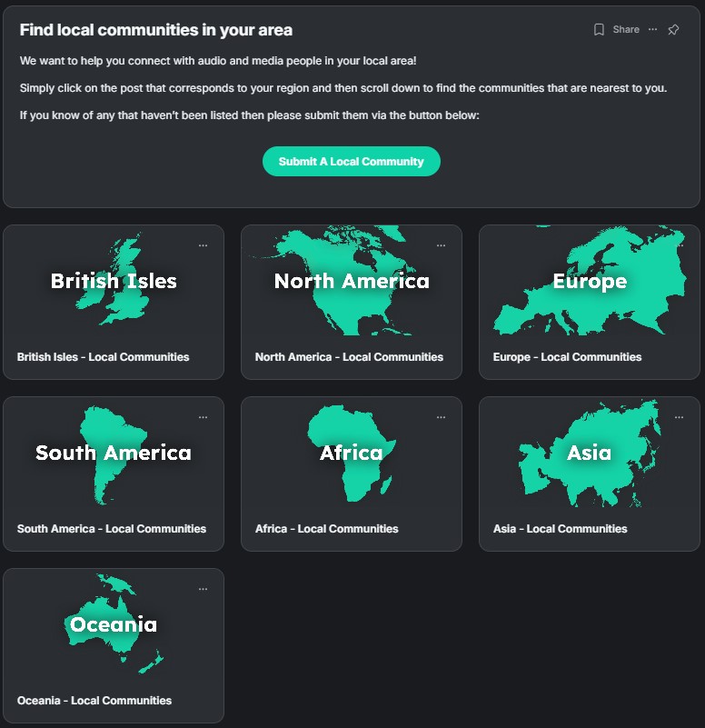Click the pin icon in post header
The height and width of the screenshot is (728, 705).
pos(673,30)
